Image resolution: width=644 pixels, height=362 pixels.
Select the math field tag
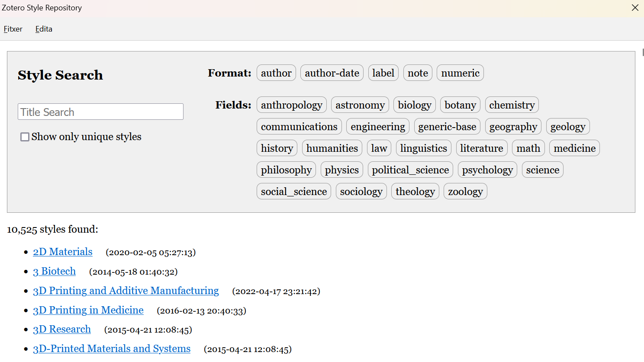point(528,148)
